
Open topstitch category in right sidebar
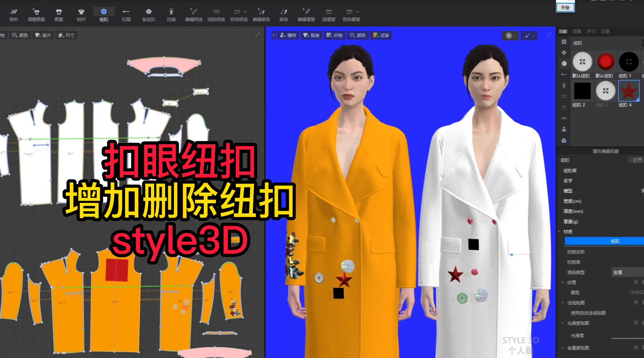[x=564, y=96]
